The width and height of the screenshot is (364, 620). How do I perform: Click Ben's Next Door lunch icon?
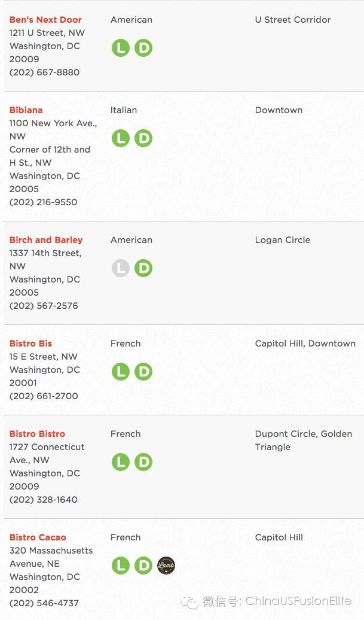tap(121, 48)
